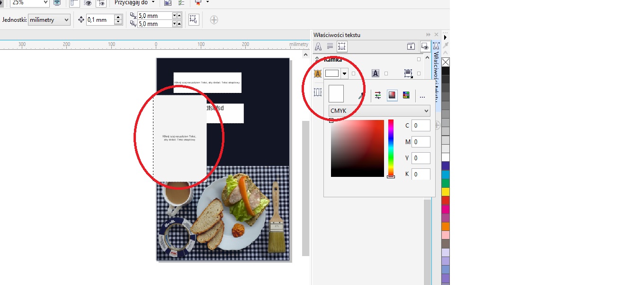
Task: Select the Frame properties icon
Action: 342,46
